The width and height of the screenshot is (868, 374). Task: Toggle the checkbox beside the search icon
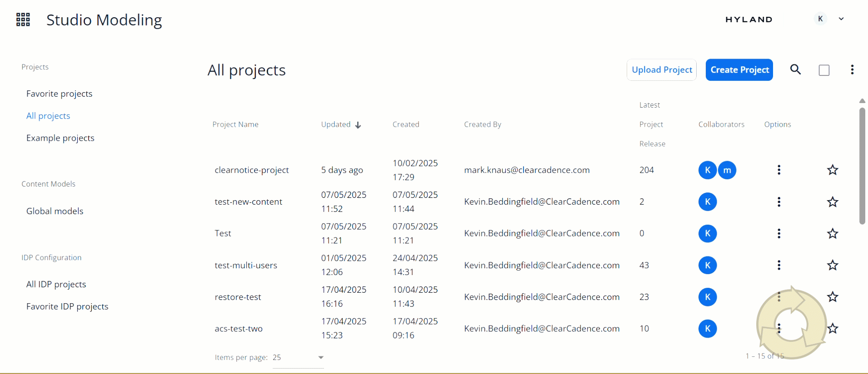824,70
